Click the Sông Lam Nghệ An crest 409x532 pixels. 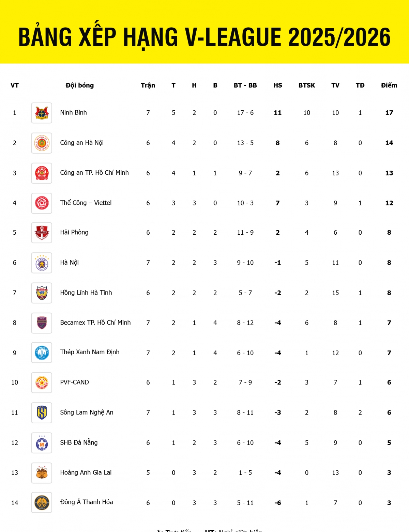(42, 412)
